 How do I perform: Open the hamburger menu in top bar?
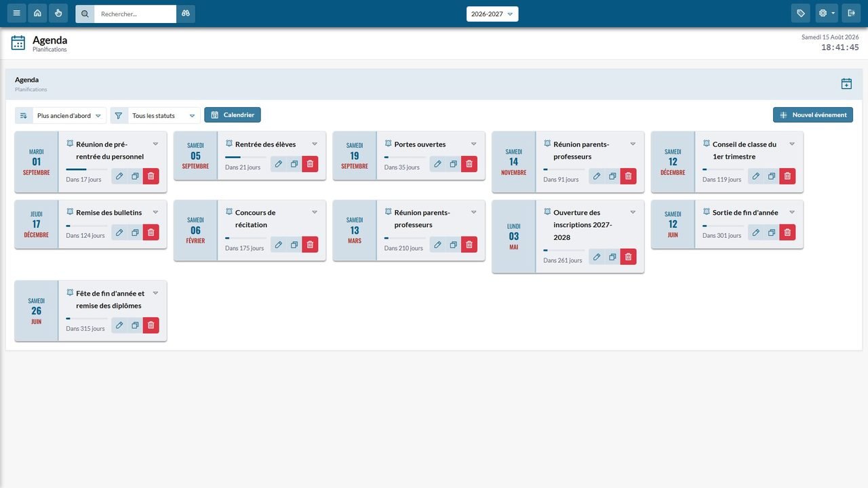tap(17, 14)
